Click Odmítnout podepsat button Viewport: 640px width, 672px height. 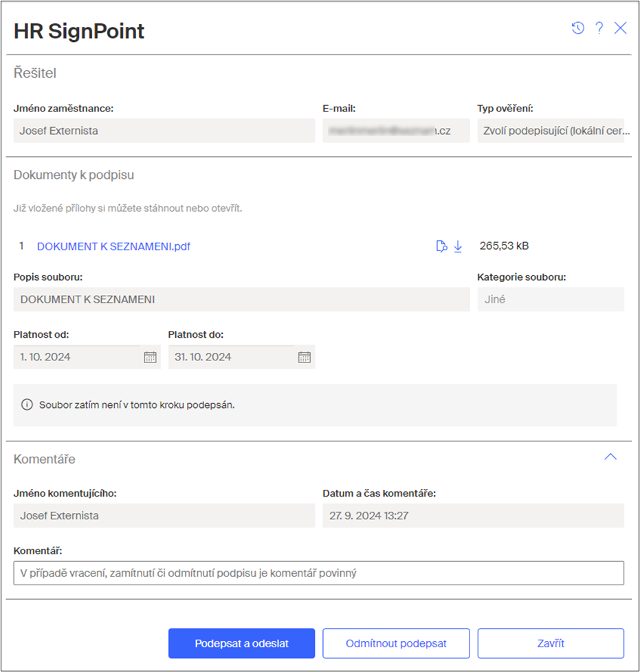[396, 643]
